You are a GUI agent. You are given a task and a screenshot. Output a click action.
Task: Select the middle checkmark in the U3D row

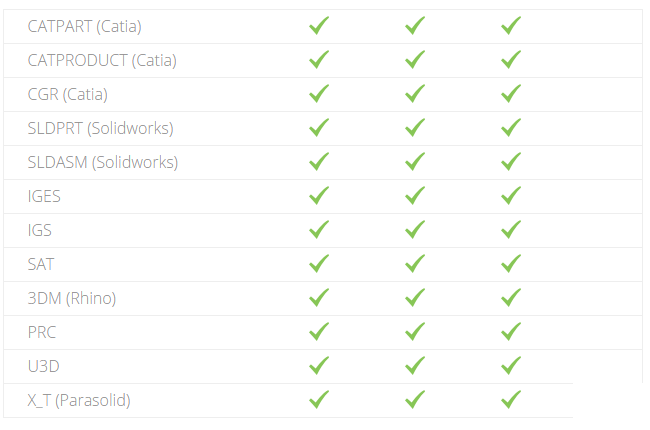coord(415,366)
